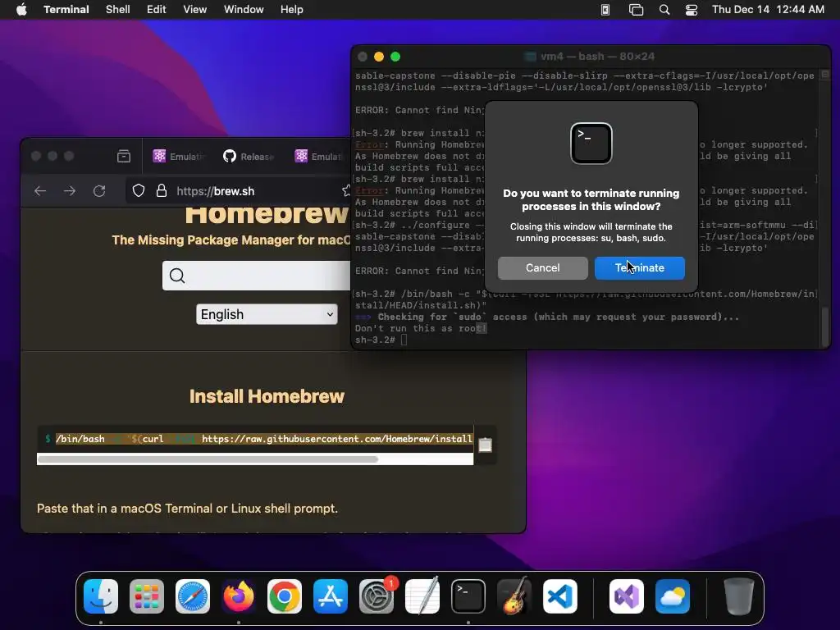Open the weather cloud app in the Dock
The image size is (840, 630).
pyautogui.click(x=673, y=596)
